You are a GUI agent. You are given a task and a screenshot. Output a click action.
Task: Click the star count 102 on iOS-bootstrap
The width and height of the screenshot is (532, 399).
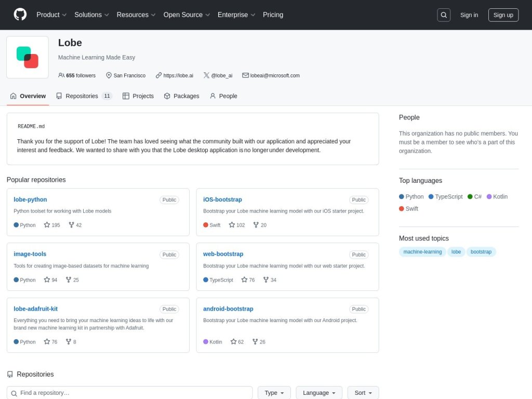(237, 225)
